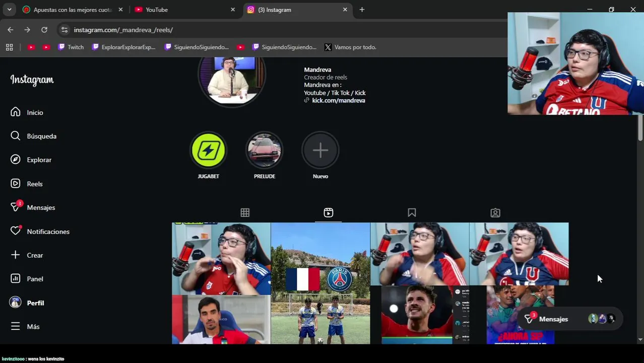
Task: Click the address bar URL
Action: coord(123,30)
